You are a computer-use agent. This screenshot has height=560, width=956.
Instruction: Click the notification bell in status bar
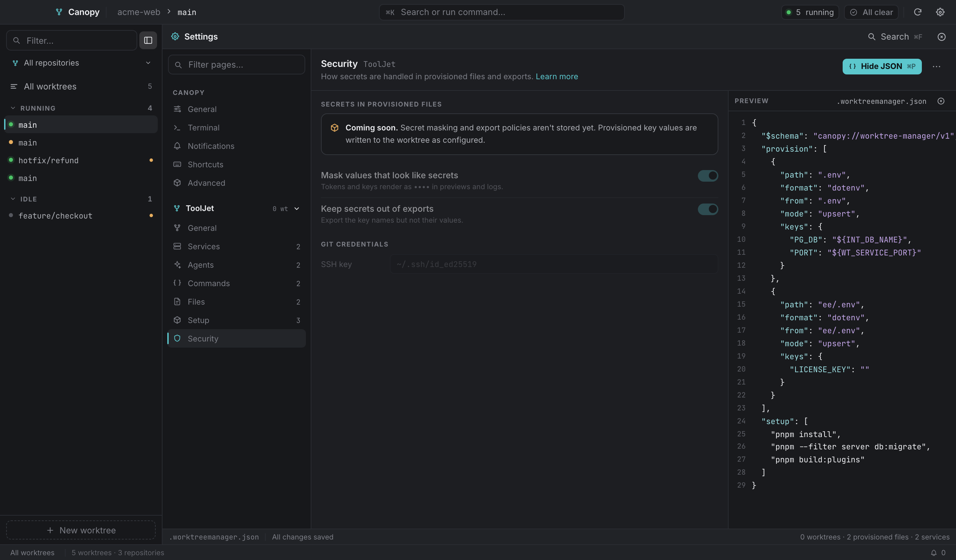933,552
